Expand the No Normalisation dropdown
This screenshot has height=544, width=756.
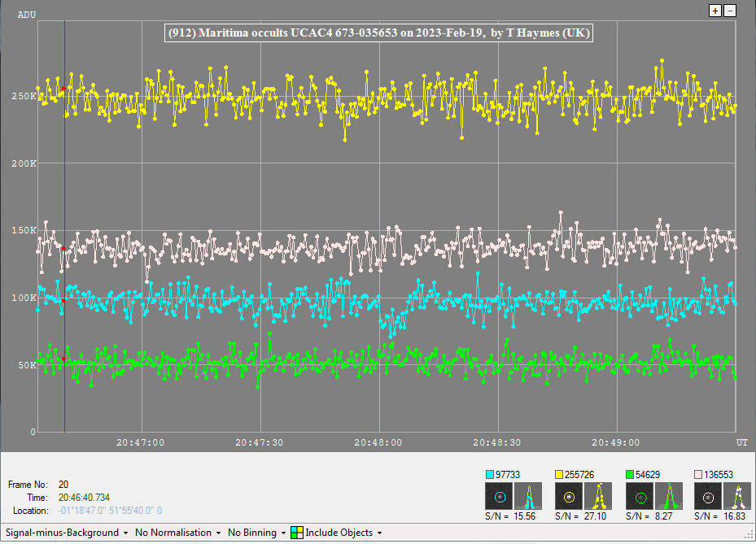179,533
